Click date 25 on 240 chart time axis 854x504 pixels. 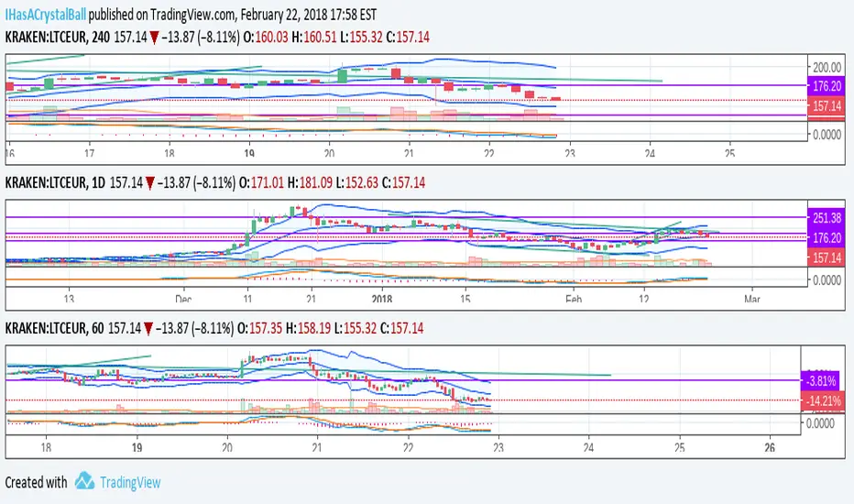click(729, 154)
